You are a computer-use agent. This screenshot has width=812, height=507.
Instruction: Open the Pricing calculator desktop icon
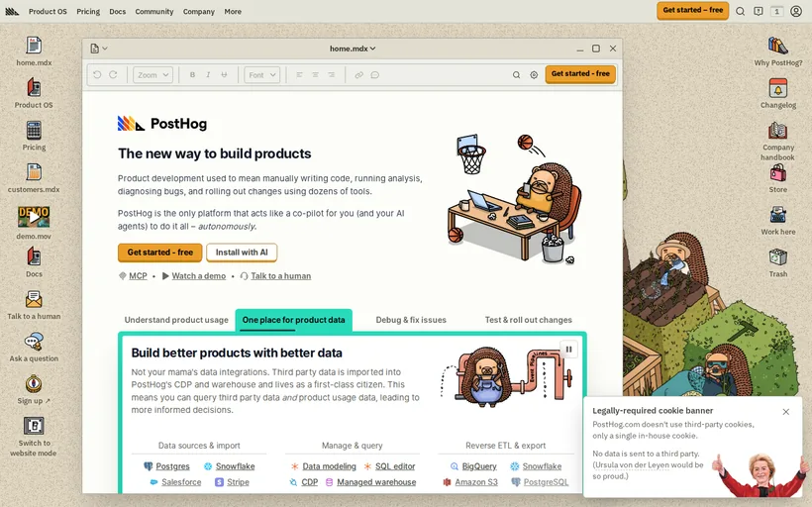coord(34,131)
